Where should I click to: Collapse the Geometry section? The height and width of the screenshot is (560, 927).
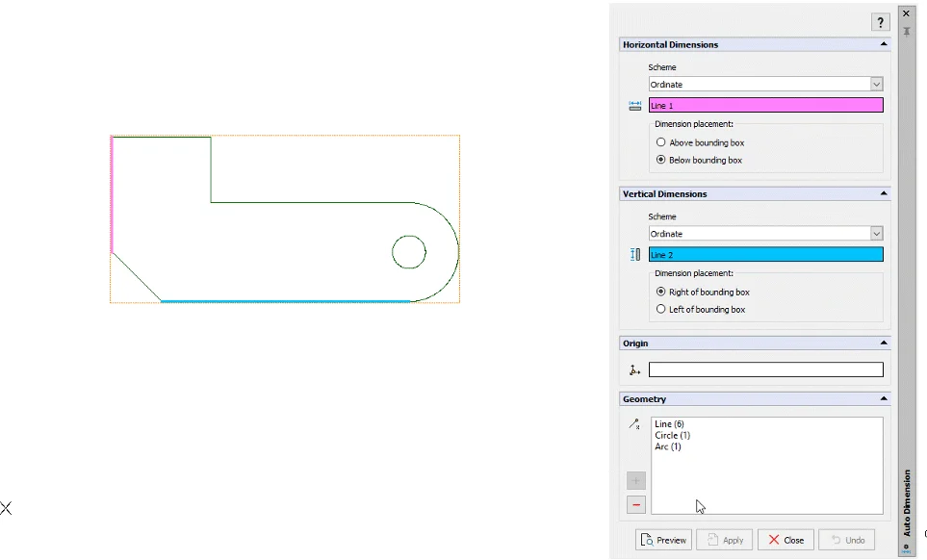pyautogui.click(x=883, y=399)
